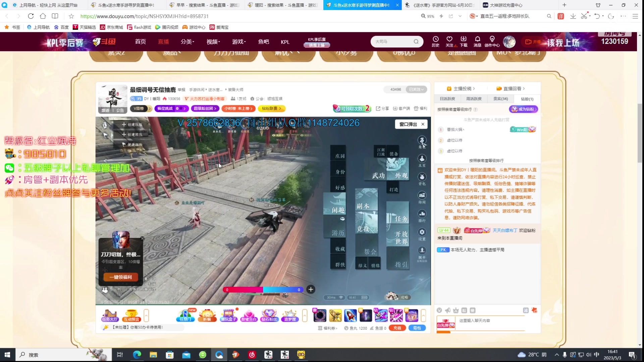Open emoji picker in chat

[439, 310]
